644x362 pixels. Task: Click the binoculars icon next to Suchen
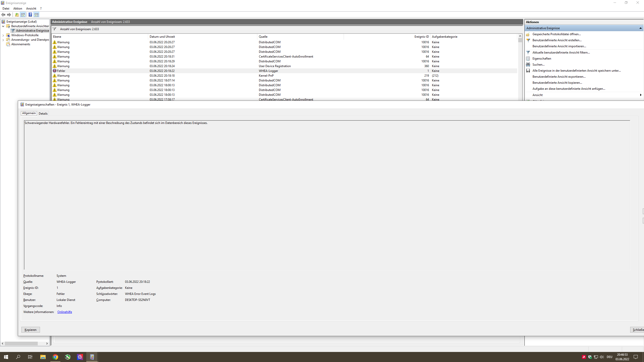point(528,65)
